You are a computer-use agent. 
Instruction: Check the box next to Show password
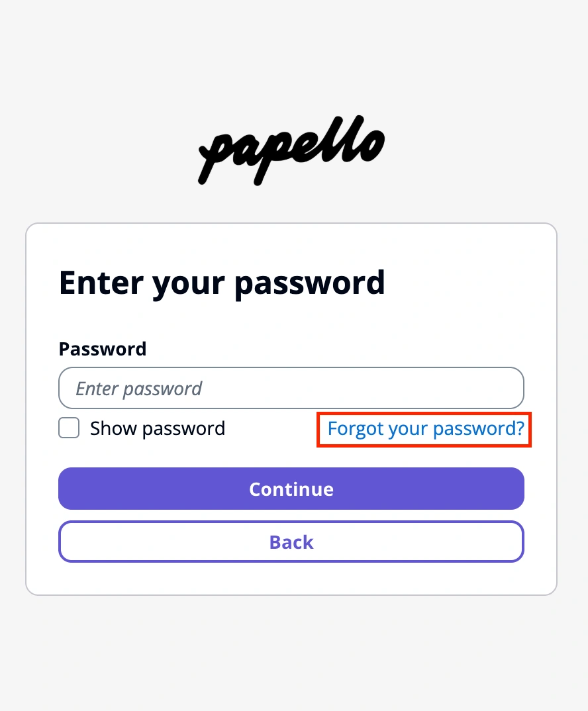click(68, 428)
